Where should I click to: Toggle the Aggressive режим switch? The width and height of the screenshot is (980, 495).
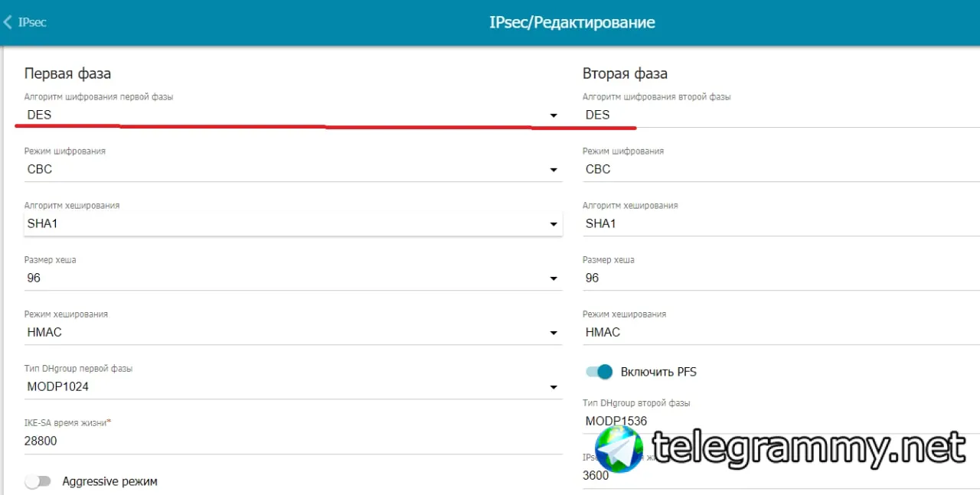point(38,481)
